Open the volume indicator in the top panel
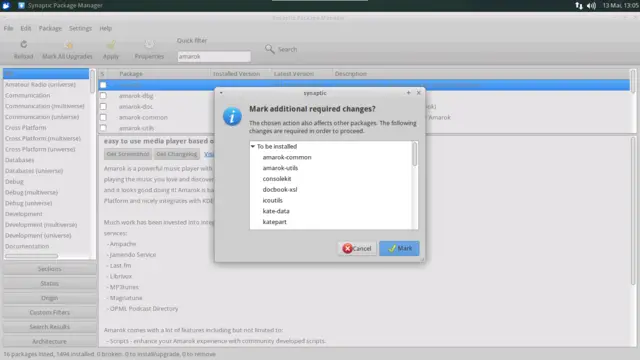Image resolution: width=640 pixels, height=360 pixels. [591, 5]
